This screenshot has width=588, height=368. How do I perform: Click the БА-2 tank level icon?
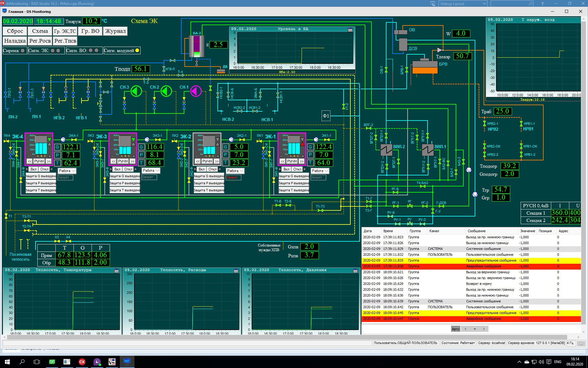click(196, 46)
